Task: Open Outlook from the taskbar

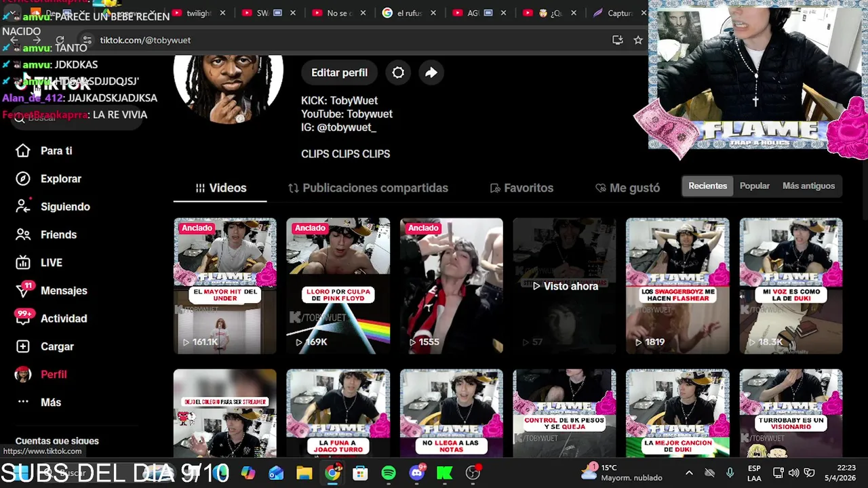Action: tap(276, 473)
